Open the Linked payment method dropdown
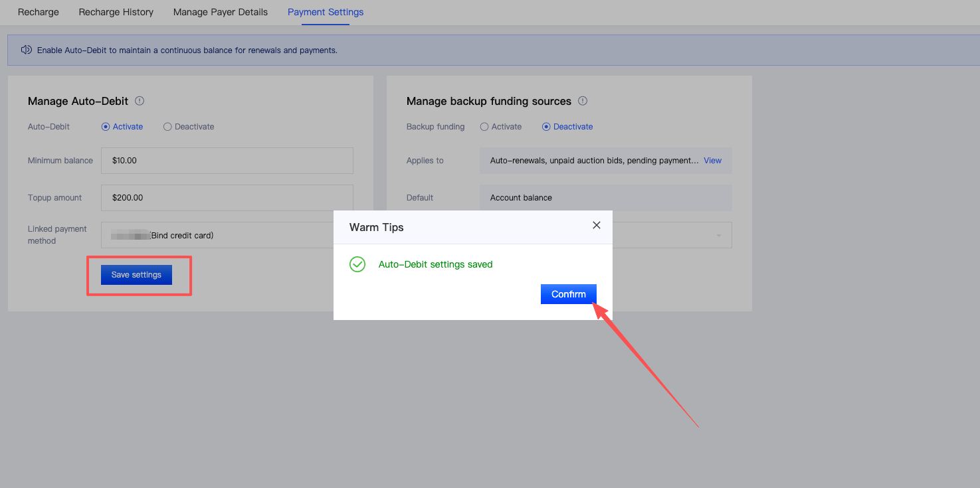The width and height of the screenshot is (980, 488). (227, 235)
